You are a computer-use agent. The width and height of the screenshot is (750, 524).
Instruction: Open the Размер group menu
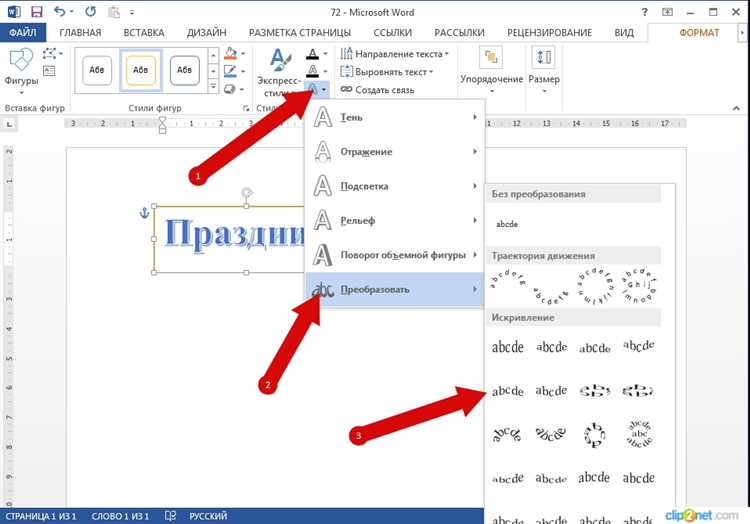(x=544, y=71)
